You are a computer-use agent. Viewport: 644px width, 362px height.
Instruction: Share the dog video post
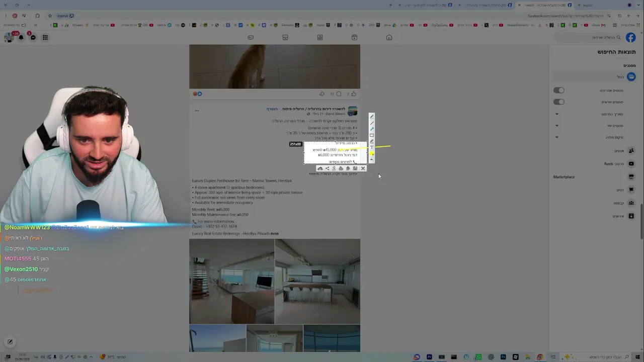pos(322,94)
